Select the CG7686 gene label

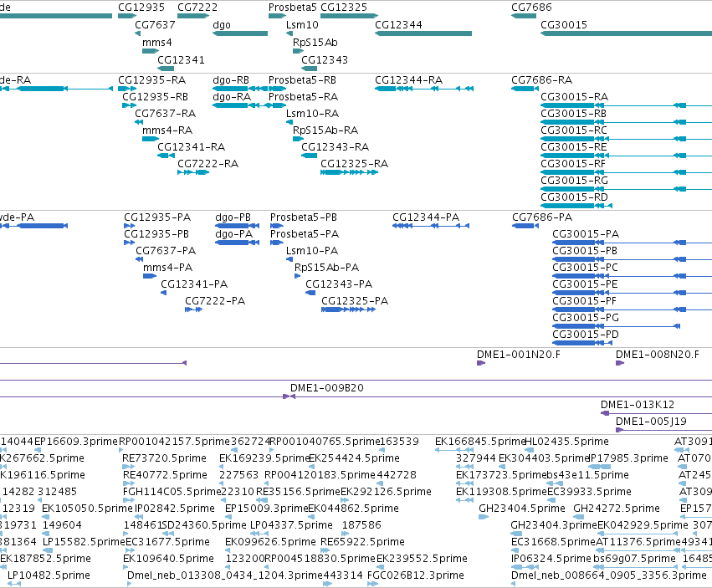[x=531, y=8]
